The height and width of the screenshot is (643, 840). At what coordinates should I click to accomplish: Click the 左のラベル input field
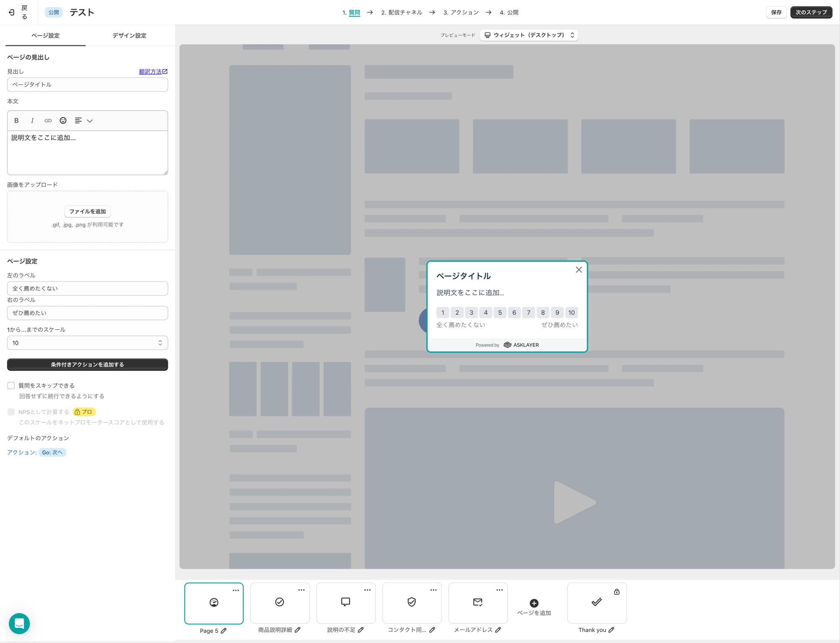(87, 288)
